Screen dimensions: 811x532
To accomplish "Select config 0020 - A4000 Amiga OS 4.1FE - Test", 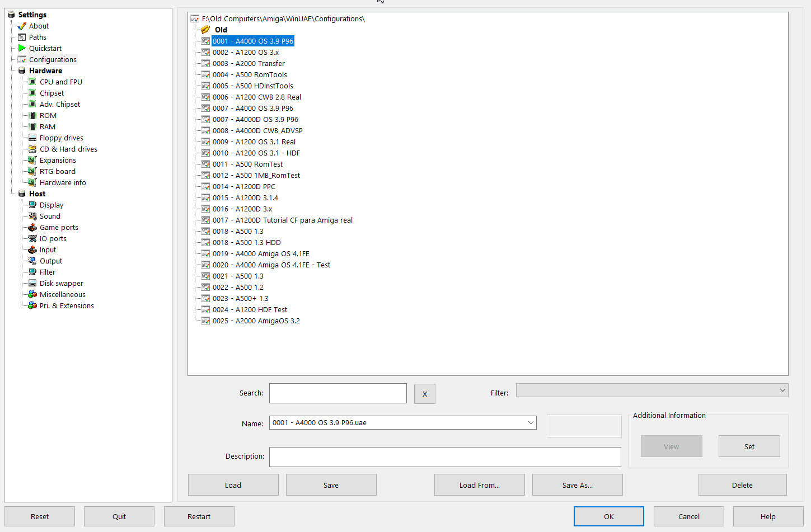I will (271, 265).
